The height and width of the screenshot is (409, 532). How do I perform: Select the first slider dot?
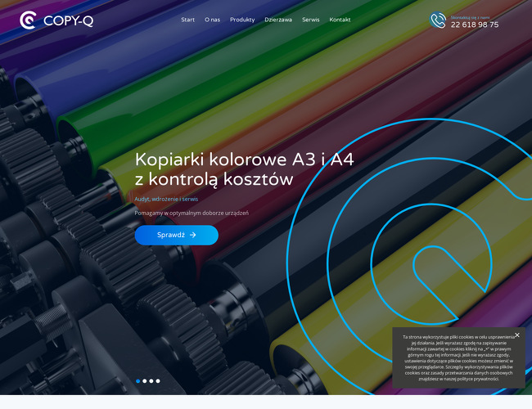pyautogui.click(x=138, y=381)
